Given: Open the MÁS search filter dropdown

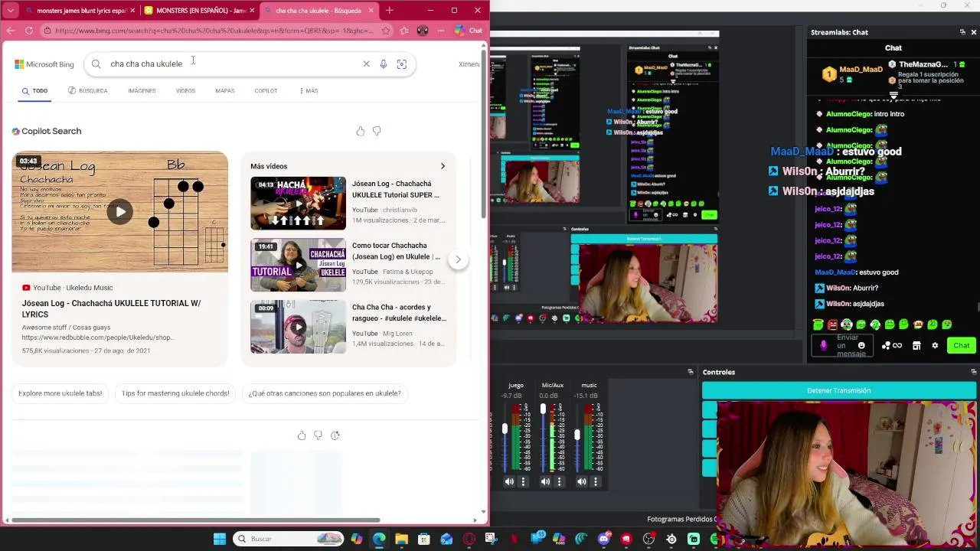Looking at the screenshot, I should tap(309, 90).
